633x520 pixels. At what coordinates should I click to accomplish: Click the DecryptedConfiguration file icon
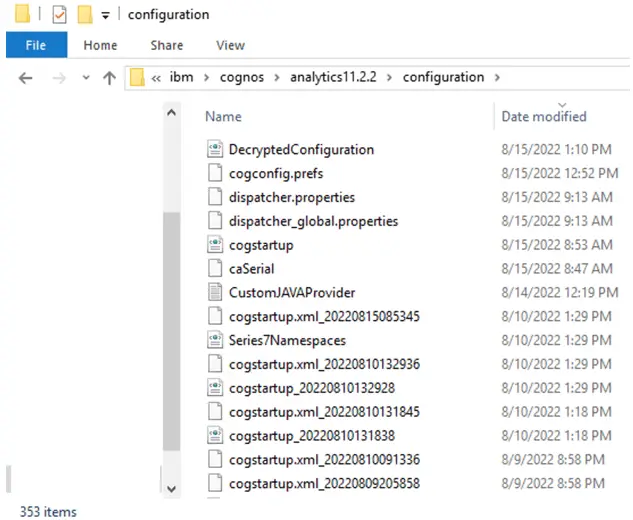click(215, 149)
